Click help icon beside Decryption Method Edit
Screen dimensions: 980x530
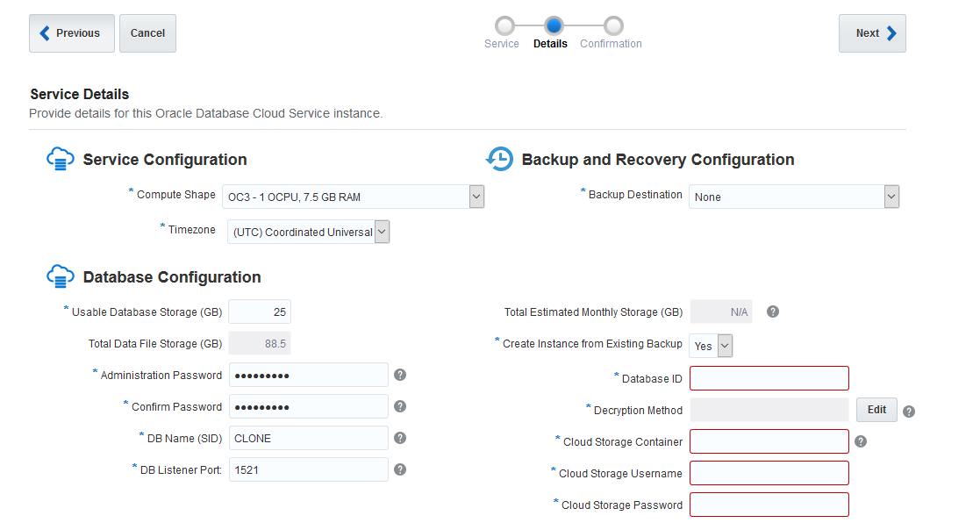coord(909,411)
